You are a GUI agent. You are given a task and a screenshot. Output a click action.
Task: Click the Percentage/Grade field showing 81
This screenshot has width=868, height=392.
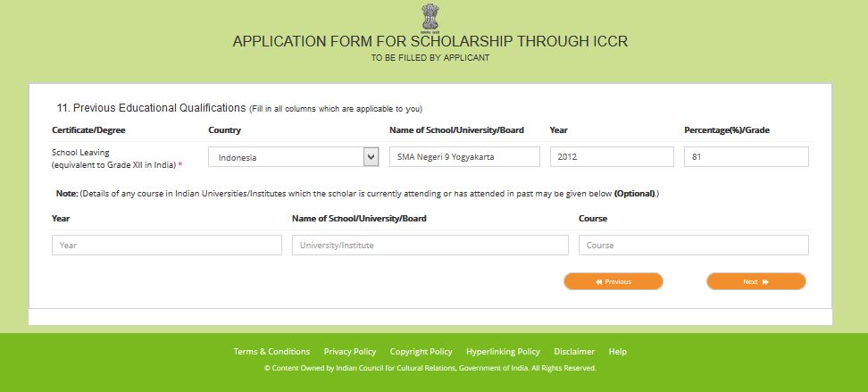tap(746, 157)
